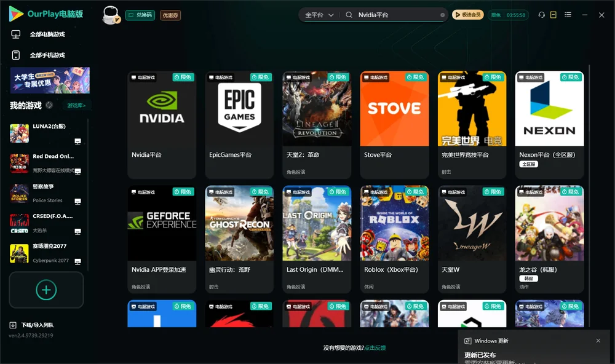Open the list menu icon in title bar
The image size is (615, 364).
(568, 15)
